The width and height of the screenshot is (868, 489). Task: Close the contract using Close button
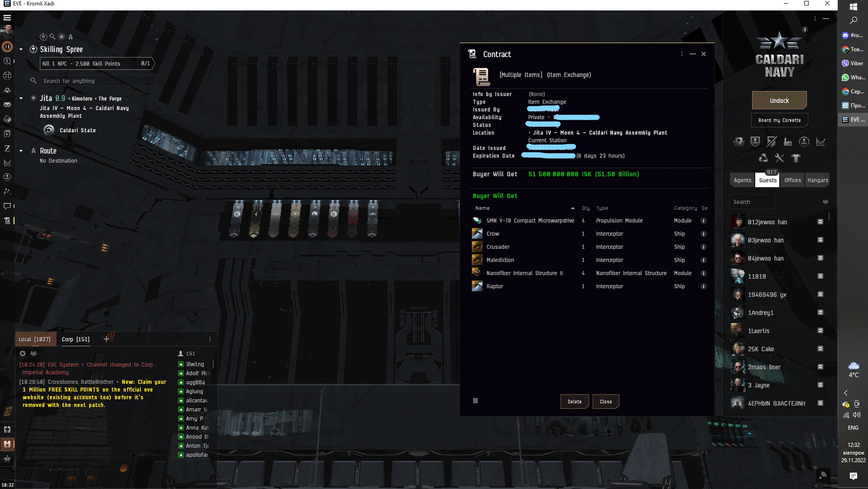pyautogui.click(x=606, y=402)
